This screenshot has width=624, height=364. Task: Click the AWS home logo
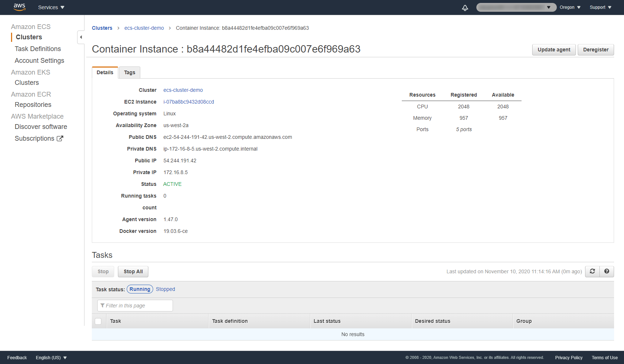[19, 7]
